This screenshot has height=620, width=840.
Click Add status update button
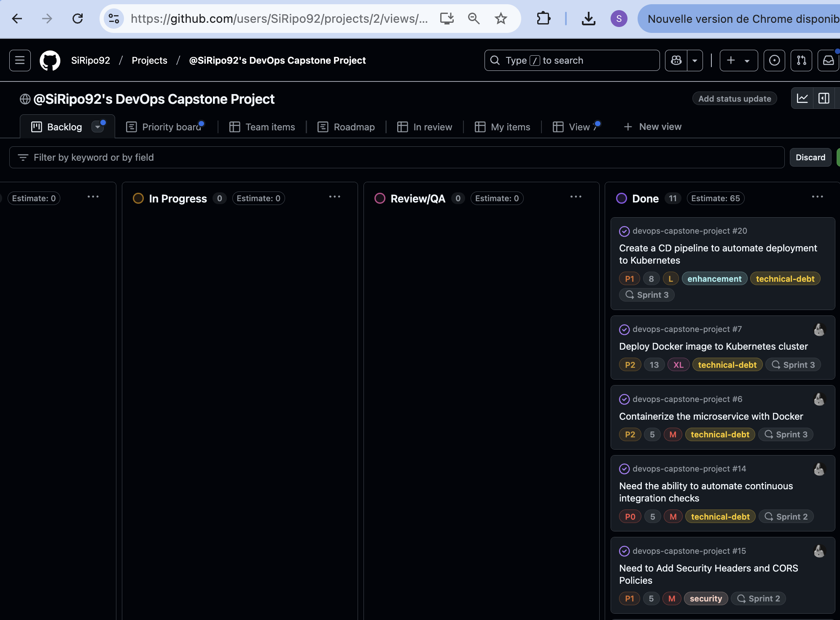(x=735, y=98)
